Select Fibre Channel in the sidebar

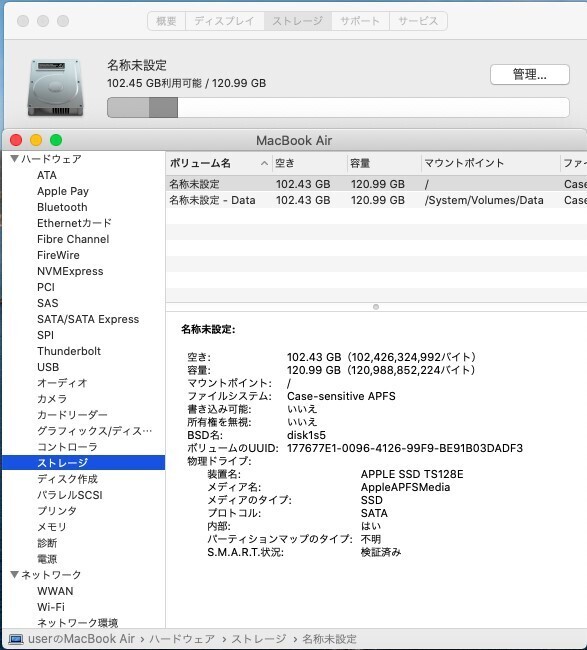73,239
